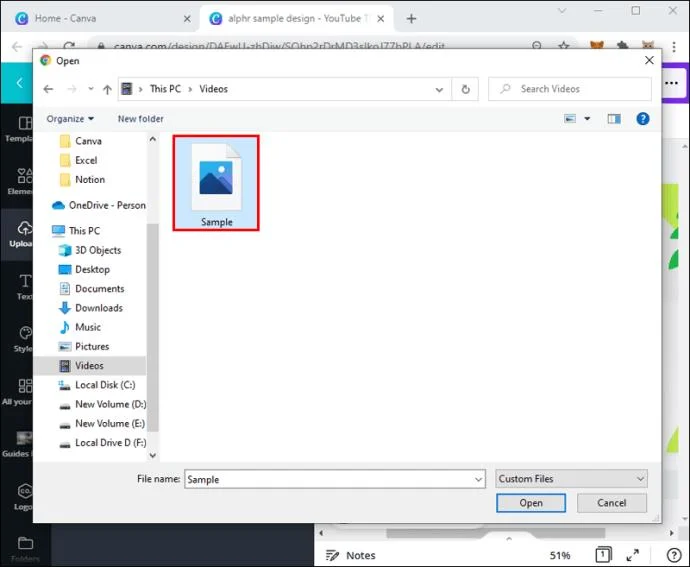Go forward in the Open dialog
Image resolution: width=690 pixels, height=567 pixels.
(72, 89)
